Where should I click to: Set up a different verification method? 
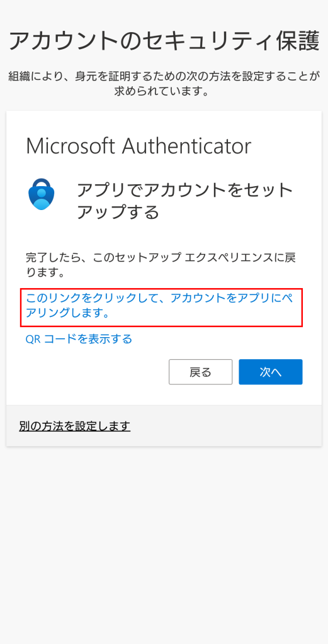75,426
